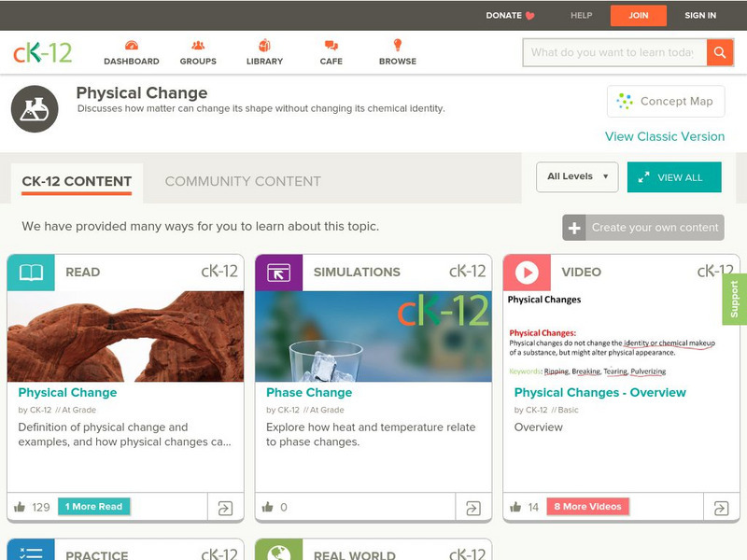Like the Phase Change simulation thumbs up
Viewport: 747px width, 560px height.
point(268,507)
